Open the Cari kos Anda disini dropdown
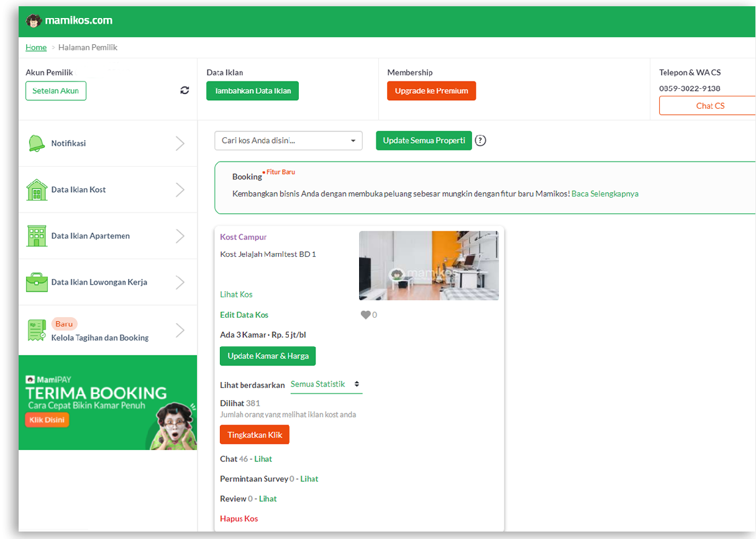This screenshot has height=539, width=756. click(288, 141)
